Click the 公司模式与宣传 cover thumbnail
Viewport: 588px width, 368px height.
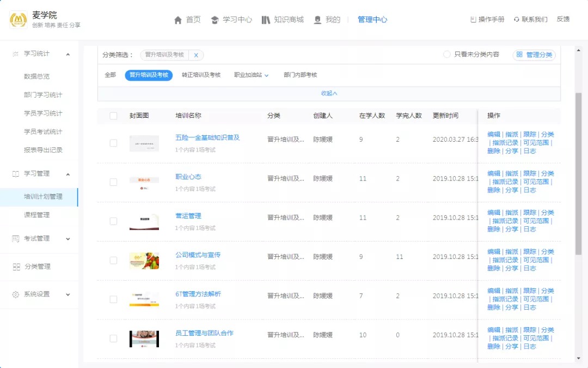coord(144,261)
